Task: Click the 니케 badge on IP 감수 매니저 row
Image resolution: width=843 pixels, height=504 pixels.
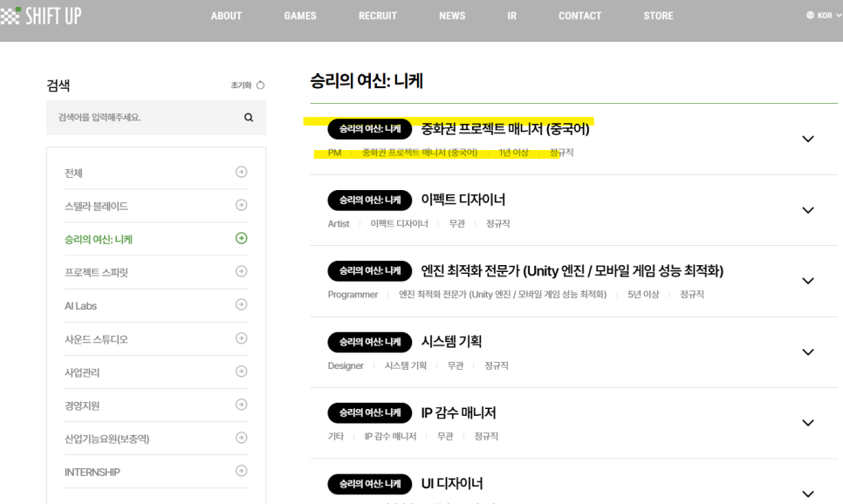Action: (x=370, y=412)
